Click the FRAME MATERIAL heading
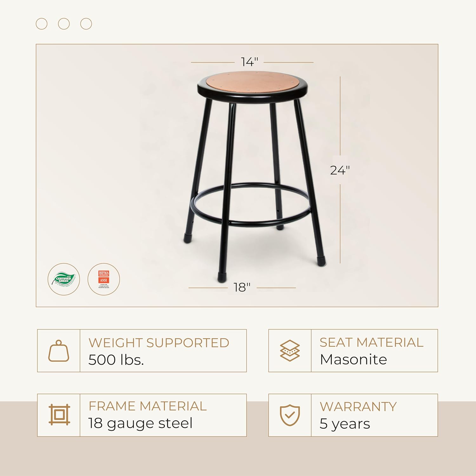The width and height of the screenshot is (476, 476). [148, 406]
